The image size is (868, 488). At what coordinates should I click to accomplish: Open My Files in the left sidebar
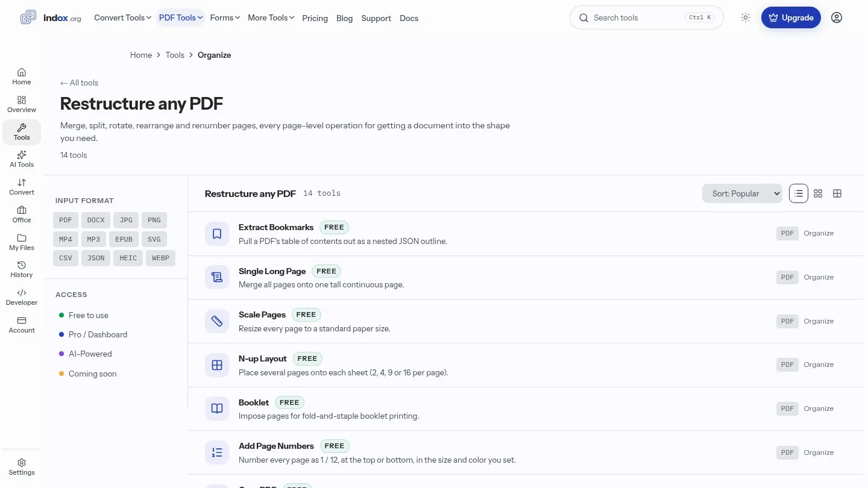(x=22, y=242)
